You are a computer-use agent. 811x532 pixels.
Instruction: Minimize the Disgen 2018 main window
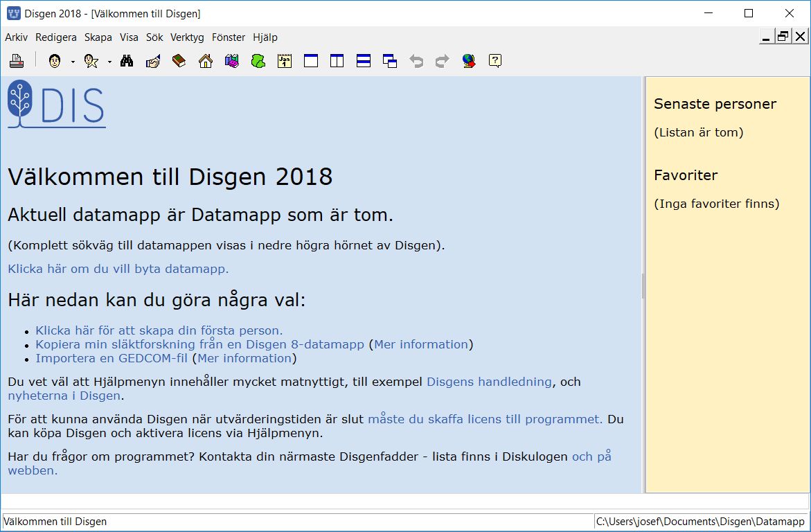[x=708, y=13]
